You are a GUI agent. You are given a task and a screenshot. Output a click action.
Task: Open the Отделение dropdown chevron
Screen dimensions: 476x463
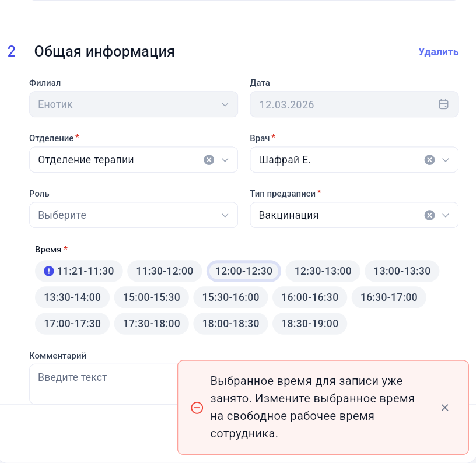tap(225, 160)
